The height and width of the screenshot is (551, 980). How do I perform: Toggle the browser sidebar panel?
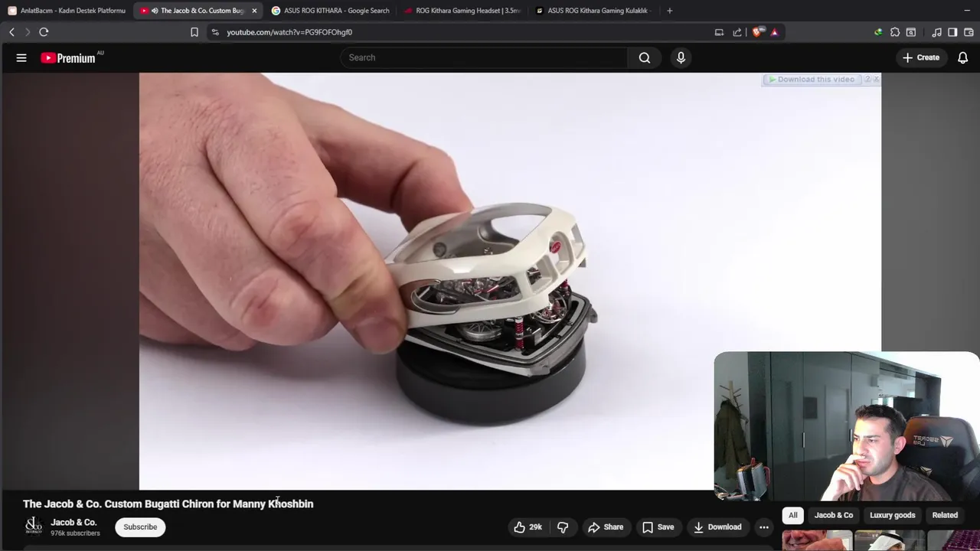coord(952,32)
